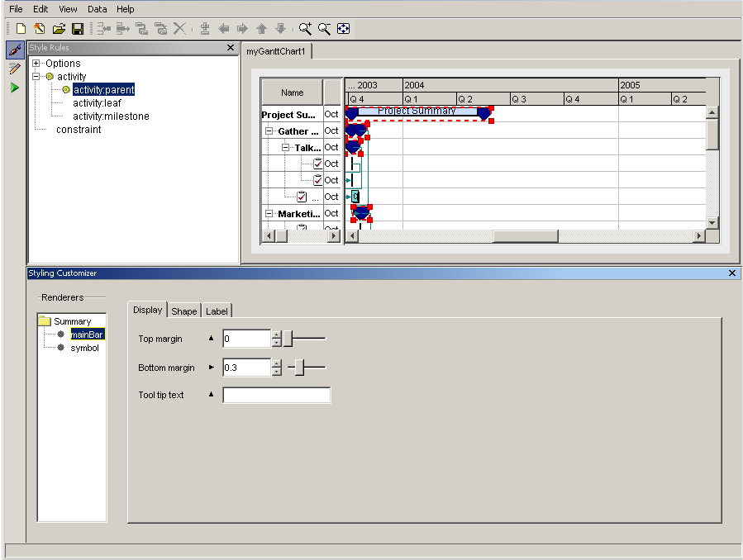The image size is (743, 560).
Task: Select the green play preview mode icon
Action: point(15,88)
